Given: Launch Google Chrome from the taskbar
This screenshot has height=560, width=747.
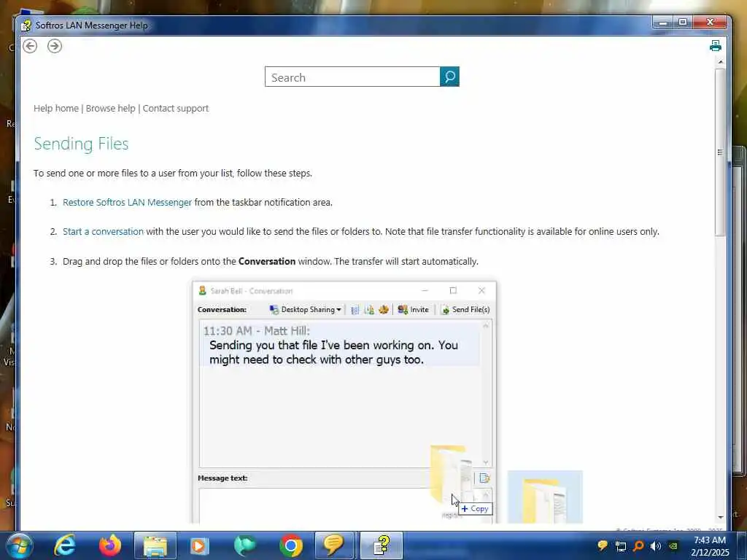Looking at the screenshot, I should pyautogui.click(x=290, y=545).
